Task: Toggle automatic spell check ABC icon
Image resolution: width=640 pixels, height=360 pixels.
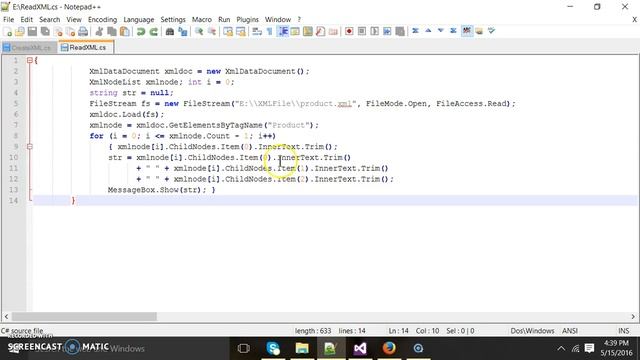Action: (467, 31)
